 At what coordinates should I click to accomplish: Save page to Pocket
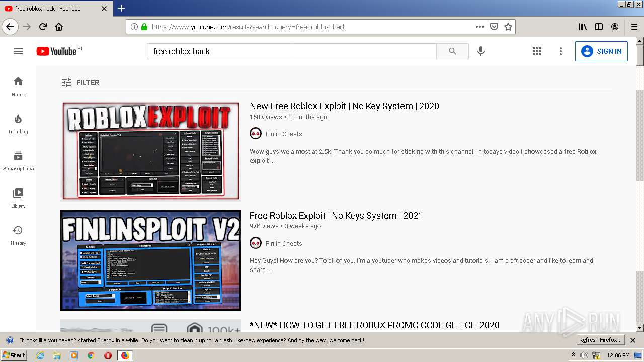tap(494, 27)
